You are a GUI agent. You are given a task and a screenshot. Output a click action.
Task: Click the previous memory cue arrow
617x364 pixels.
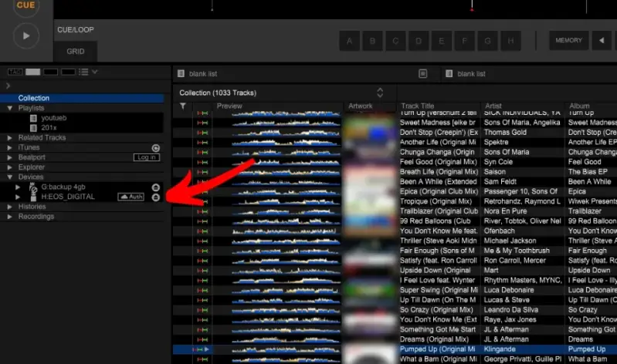tap(602, 40)
